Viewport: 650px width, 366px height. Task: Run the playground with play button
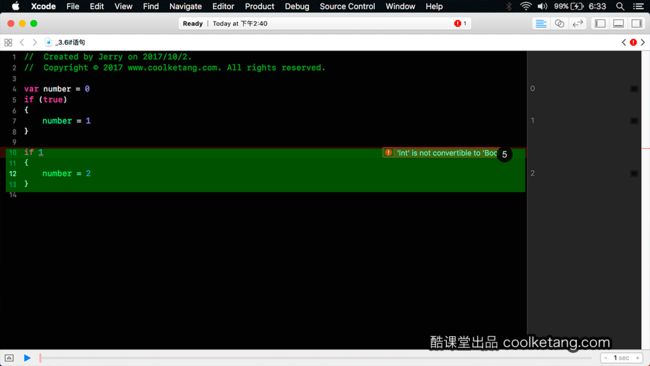[x=27, y=358]
